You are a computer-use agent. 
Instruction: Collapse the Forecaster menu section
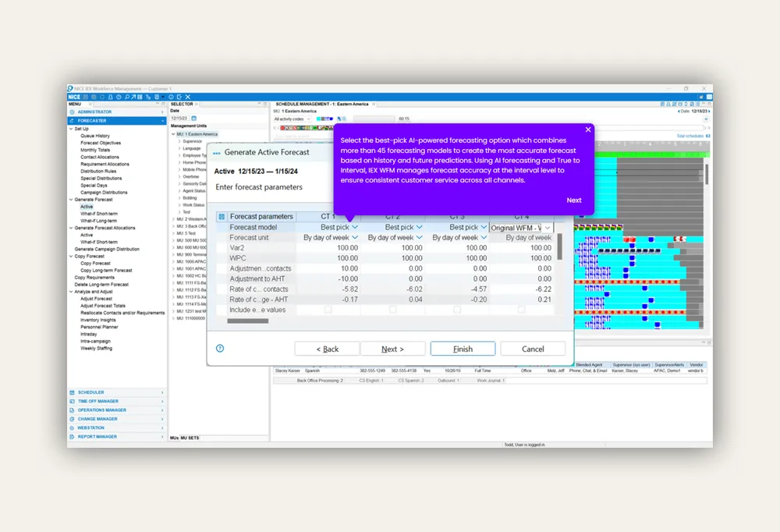coord(117,120)
